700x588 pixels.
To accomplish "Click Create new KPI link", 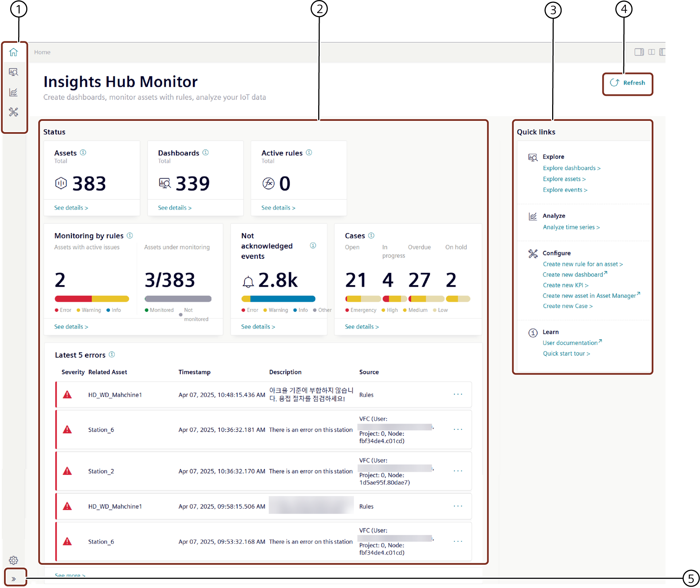I will click(x=566, y=286).
